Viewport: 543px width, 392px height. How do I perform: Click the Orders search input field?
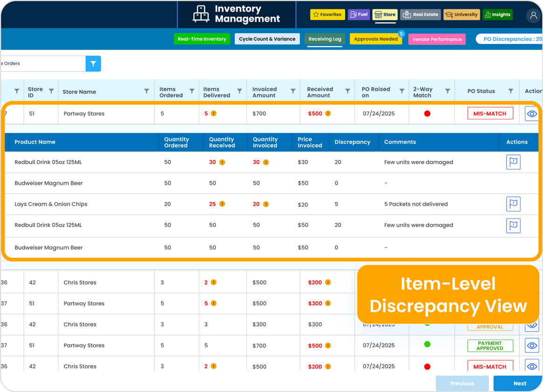pos(42,63)
